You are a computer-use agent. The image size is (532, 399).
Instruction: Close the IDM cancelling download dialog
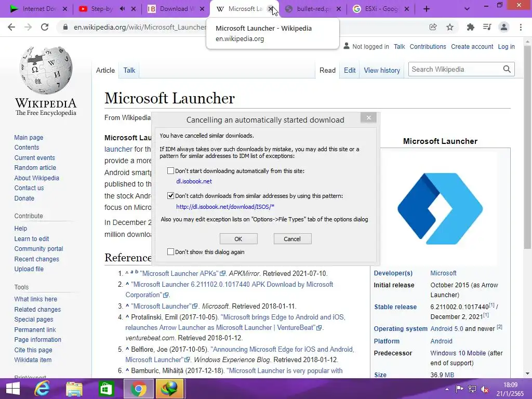tap(368, 118)
